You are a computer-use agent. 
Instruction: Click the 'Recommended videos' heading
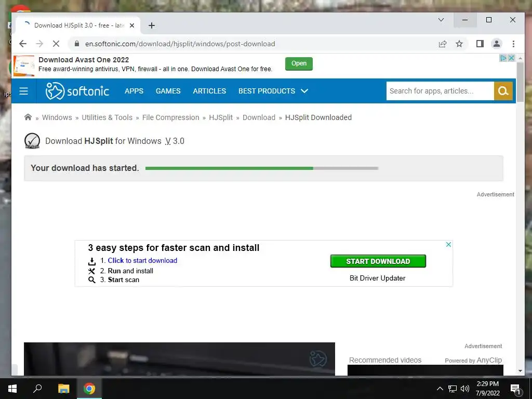pyautogui.click(x=385, y=360)
